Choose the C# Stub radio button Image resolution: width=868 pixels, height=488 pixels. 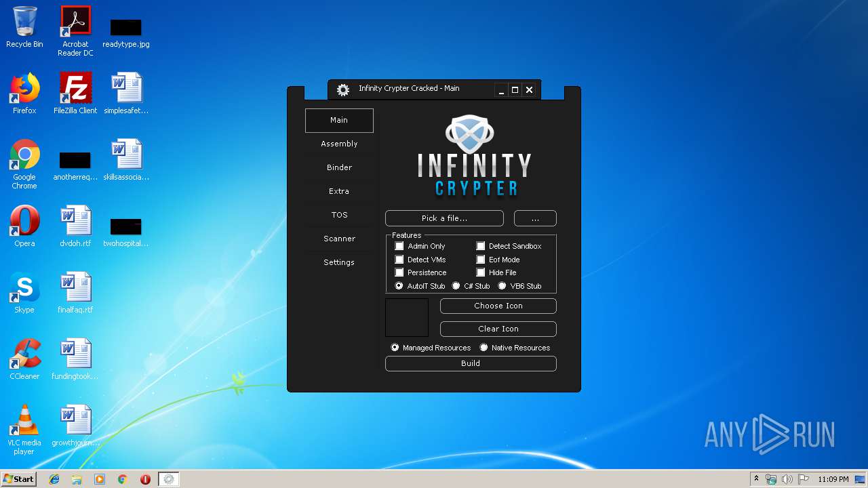(456, 286)
